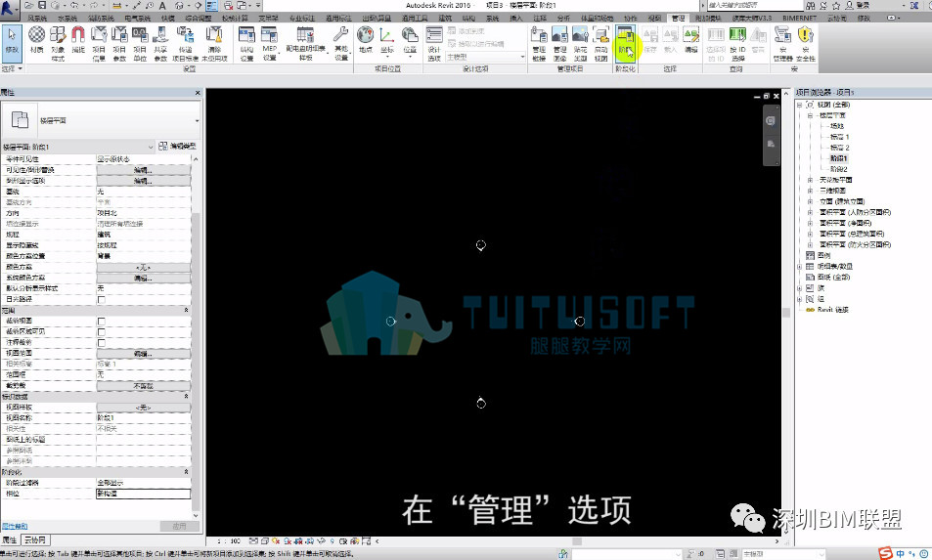The width and height of the screenshot is (932, 560).
Task: Click Edit button for Visibility/Graphics overrides (可见性/图形替换)
Action: tap(143, 170)
